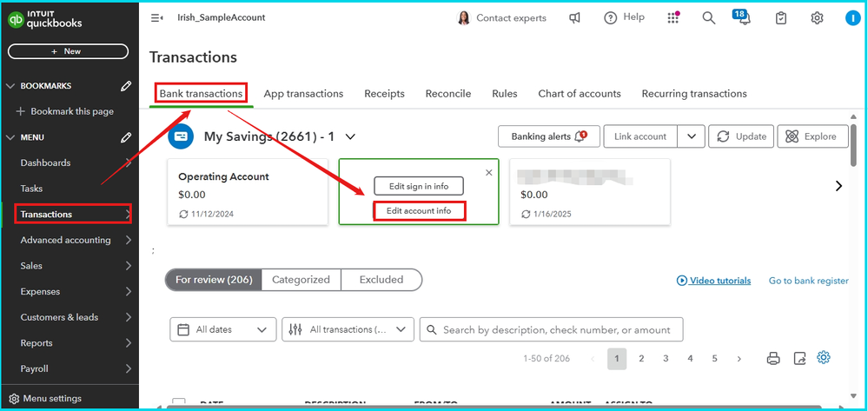Print the transactions list
This screenshot has height=411, width=868.
[773, 358]
